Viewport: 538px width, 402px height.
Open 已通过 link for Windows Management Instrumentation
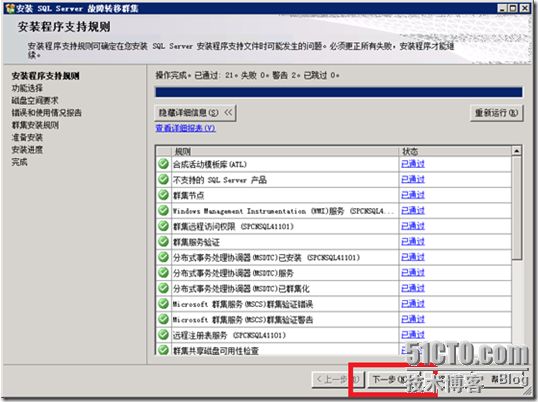tap(413, 211)
